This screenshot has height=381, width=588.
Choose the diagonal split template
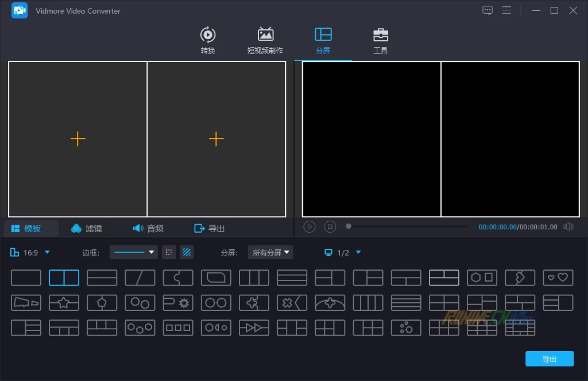coord(140,278)
